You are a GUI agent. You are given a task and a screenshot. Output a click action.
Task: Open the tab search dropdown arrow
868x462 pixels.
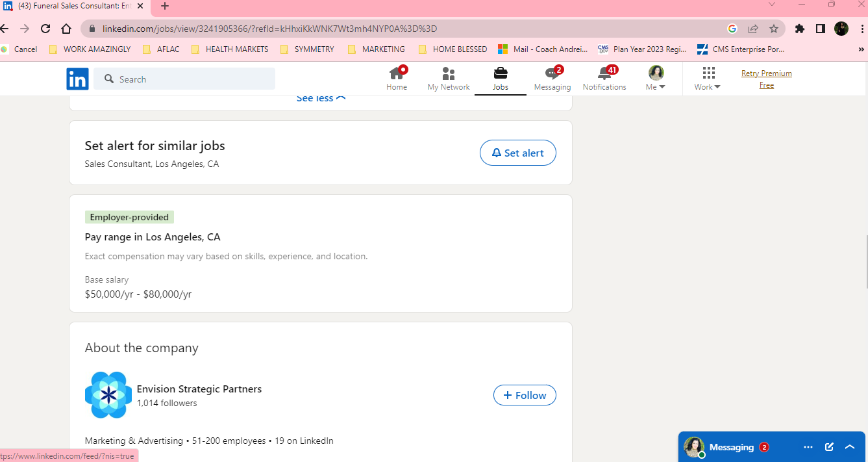tap(772, 5)
